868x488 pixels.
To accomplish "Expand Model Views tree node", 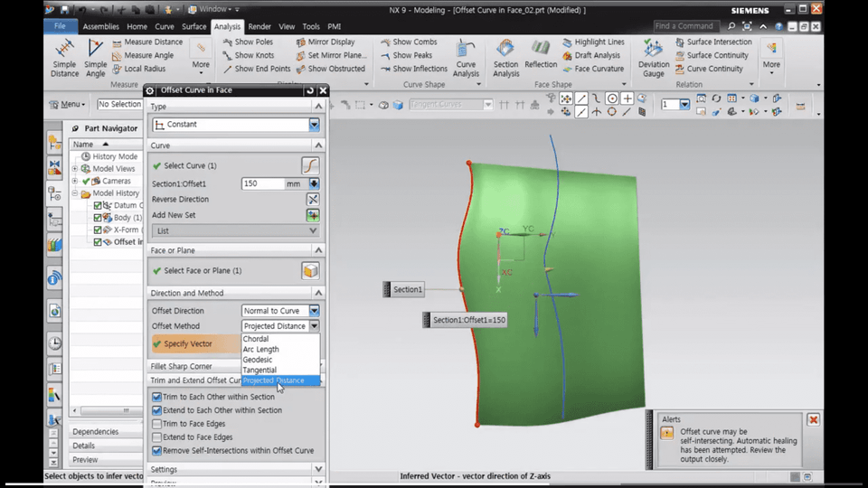I will [x=75, y=169].
